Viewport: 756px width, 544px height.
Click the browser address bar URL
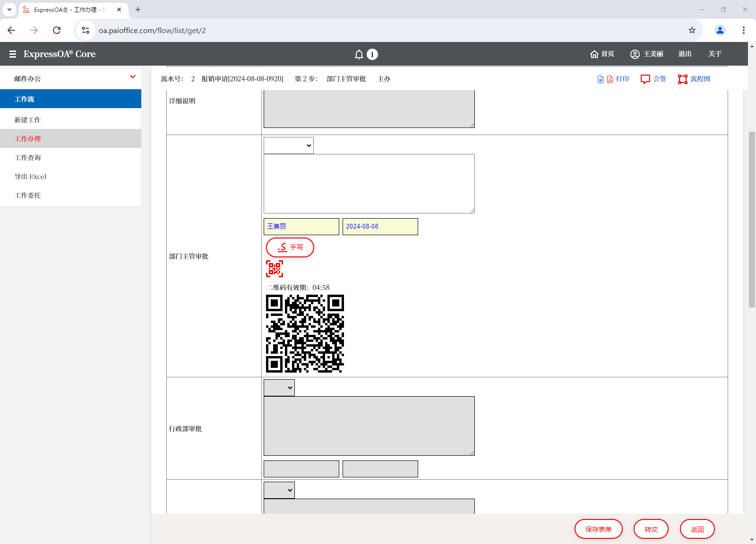click(152, 30)
